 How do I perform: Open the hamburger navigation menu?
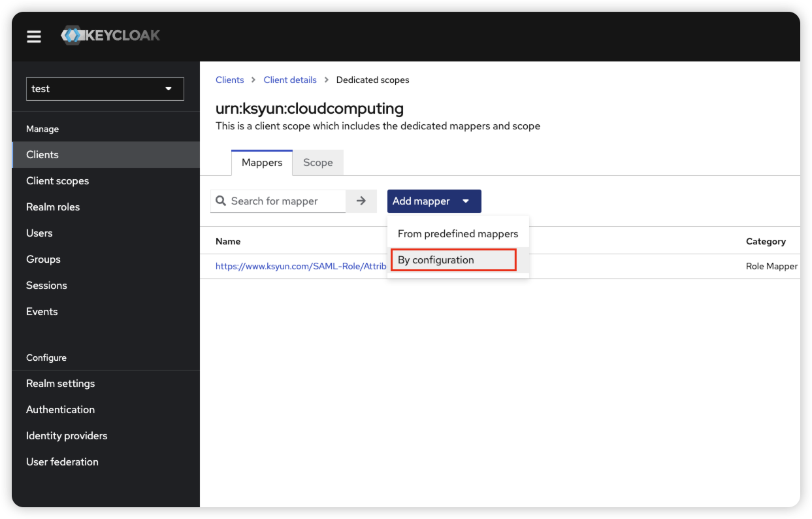pyautogui.click(x=34, y=37)
